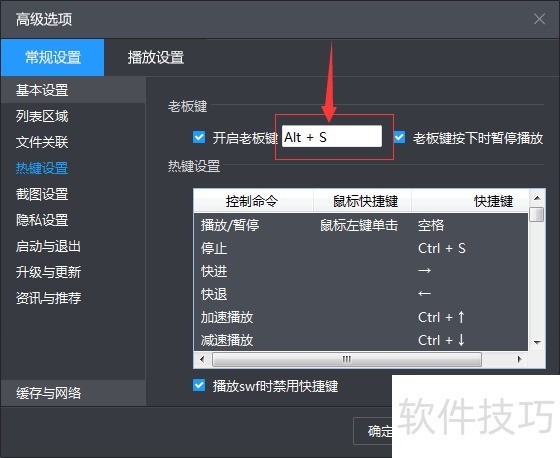Click the 确定 button
This screenshot has height=458, width=560.
(373, 431)
